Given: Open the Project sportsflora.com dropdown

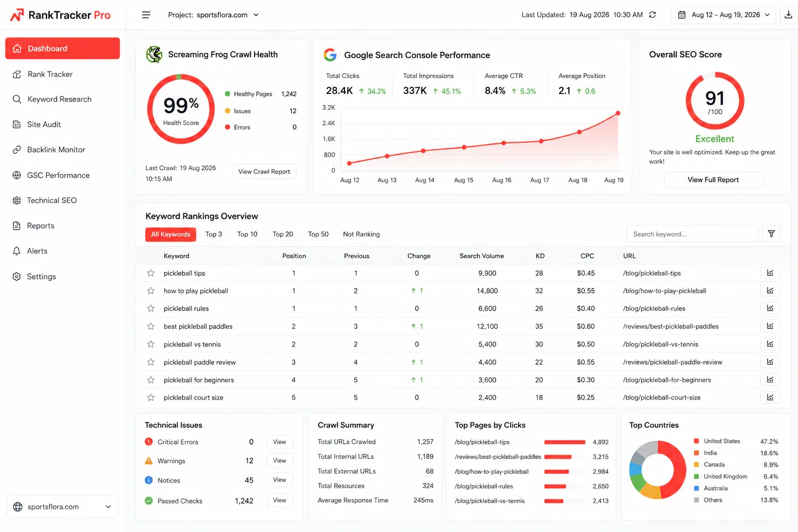Looking at the screenshot, I should point(214,15).
